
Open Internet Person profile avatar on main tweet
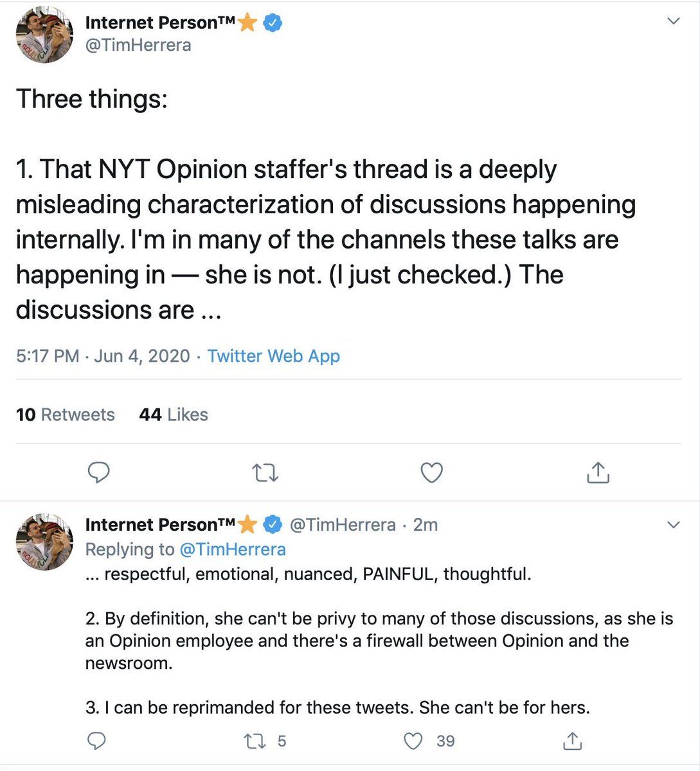click(44, 35)
